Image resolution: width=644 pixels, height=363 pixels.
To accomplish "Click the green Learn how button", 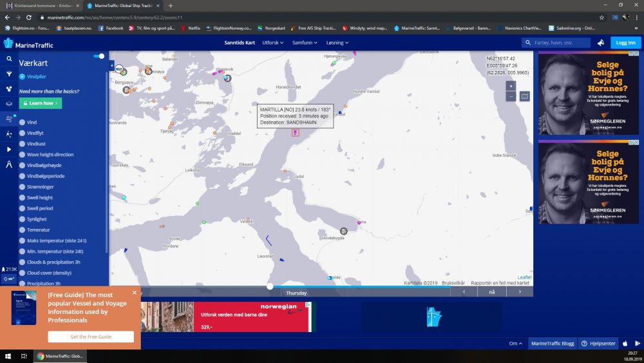I will (x=40, y=103).
